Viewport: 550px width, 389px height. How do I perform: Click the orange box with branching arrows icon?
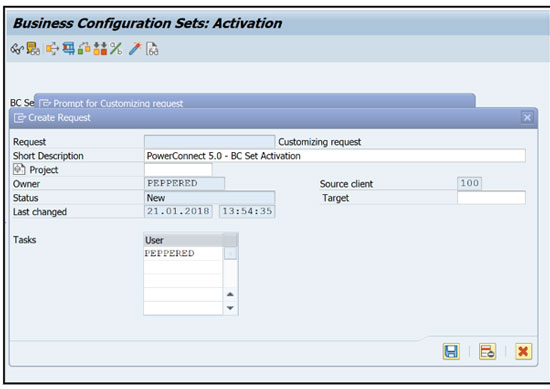52,49
